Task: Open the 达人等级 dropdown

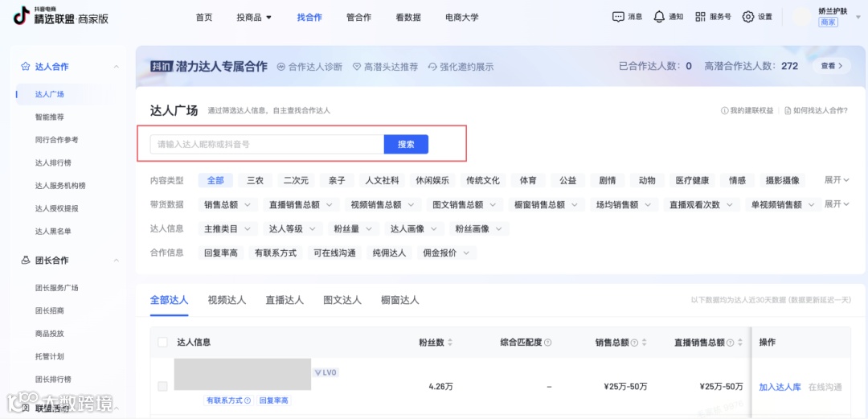Action: tap(293, 228)
